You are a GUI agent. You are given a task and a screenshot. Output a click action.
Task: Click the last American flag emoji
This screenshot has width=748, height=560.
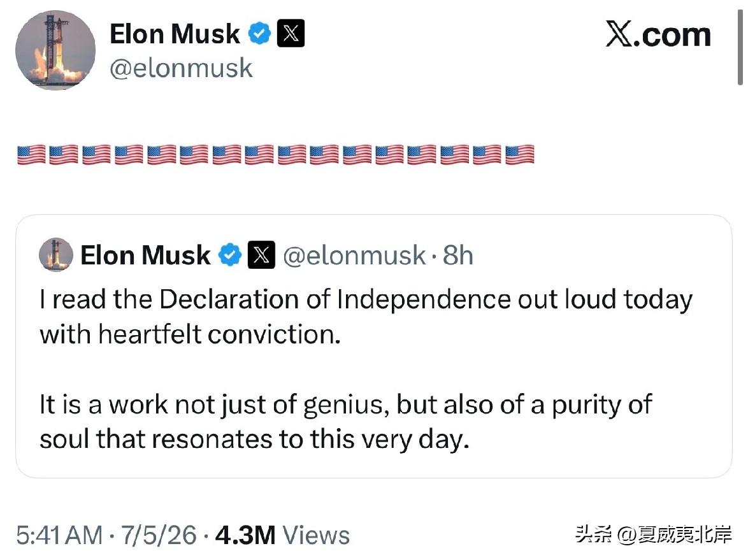tap(519, 155)
